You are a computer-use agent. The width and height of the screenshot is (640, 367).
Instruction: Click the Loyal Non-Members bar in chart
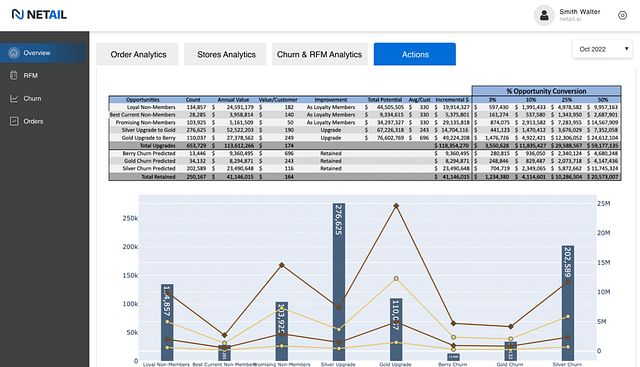click(167, 322)
